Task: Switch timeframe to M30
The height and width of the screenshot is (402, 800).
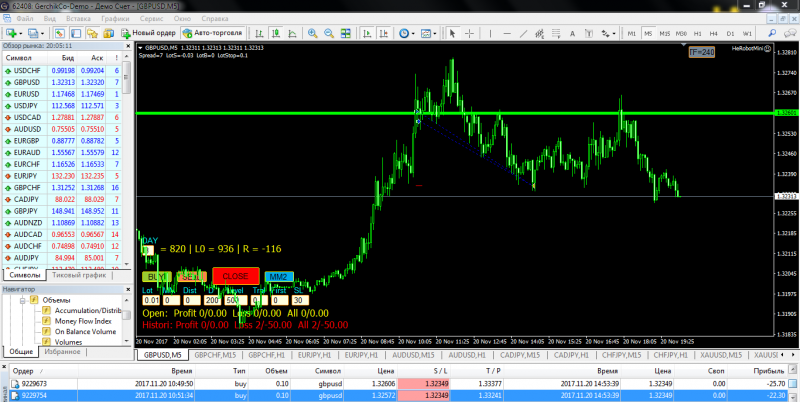Action: point(681,33)
